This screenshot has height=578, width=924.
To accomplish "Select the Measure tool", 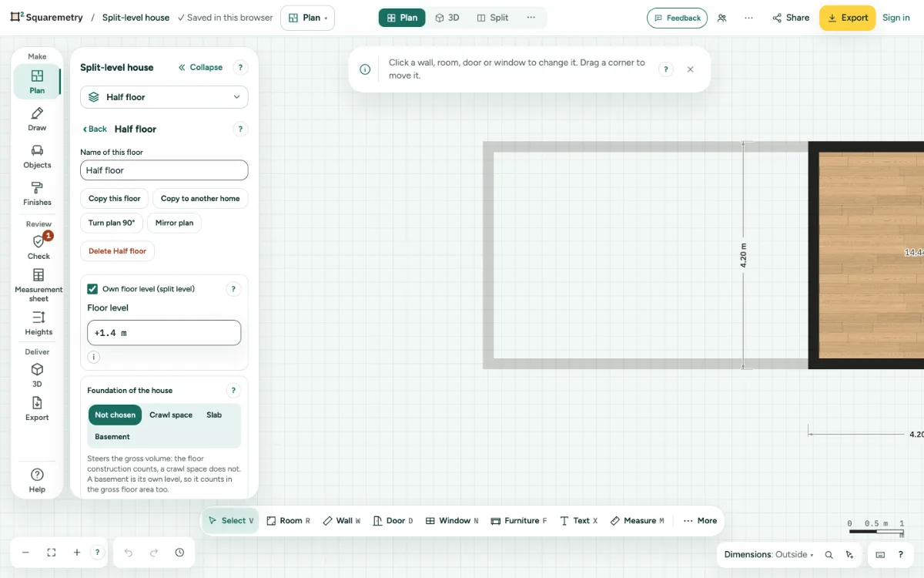I will (637, 521).
